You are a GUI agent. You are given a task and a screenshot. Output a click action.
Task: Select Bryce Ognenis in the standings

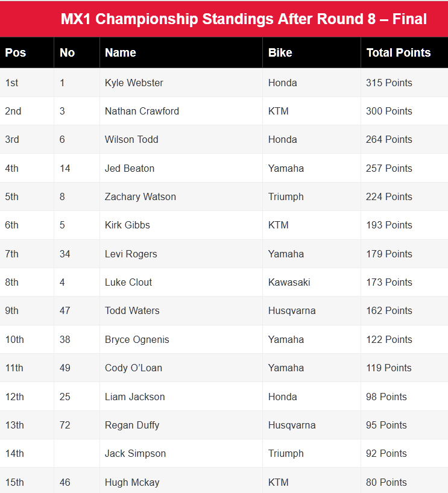[x=137, y=339]
